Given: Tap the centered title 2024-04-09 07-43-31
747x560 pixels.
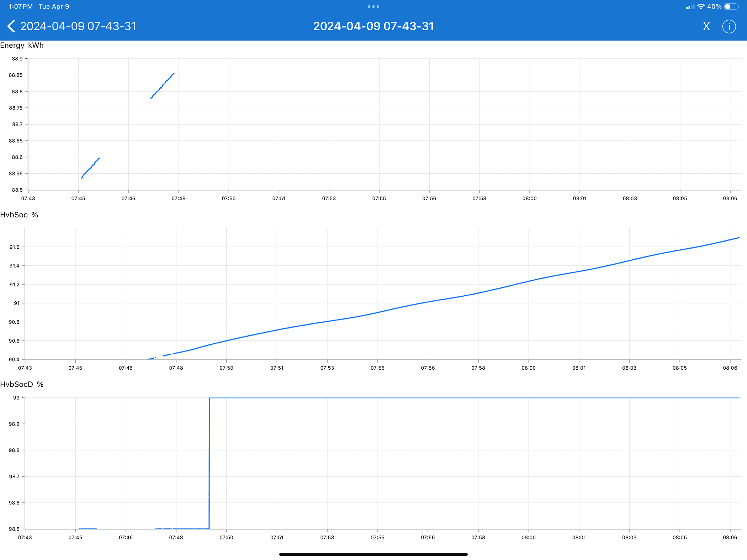Looking at the screenshot, I should (373, 26).
